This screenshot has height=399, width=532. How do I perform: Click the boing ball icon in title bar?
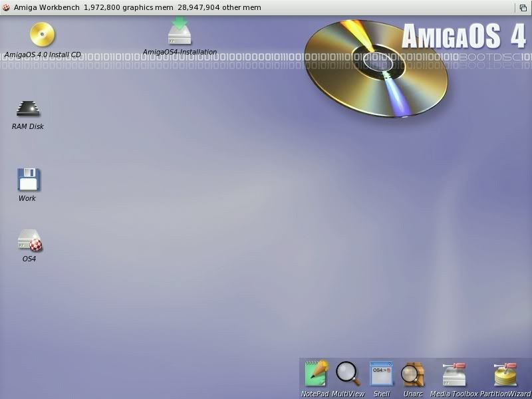tap(6, 7)
